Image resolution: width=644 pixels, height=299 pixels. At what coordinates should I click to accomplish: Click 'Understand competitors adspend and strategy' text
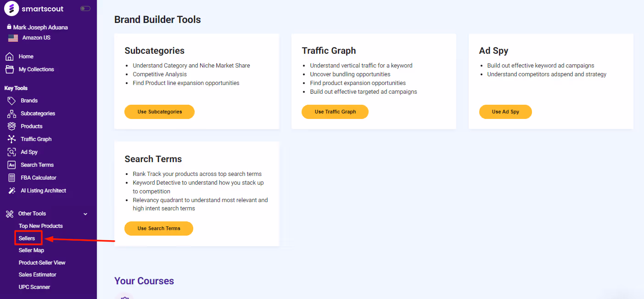click(x=547, y=74)
